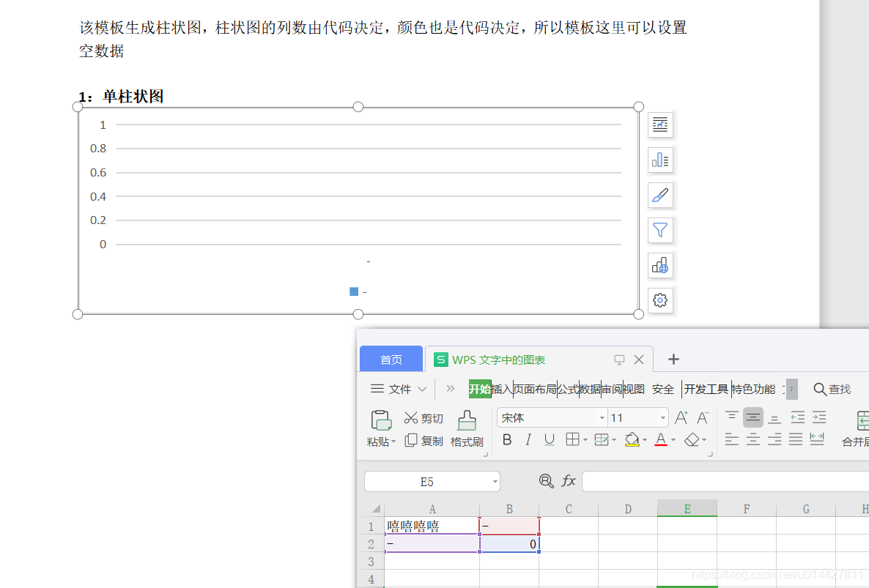The width and height of the screenshot is (869, 588).
Task: Click the distributed alignment icon
Action: [x=817, y=439]
